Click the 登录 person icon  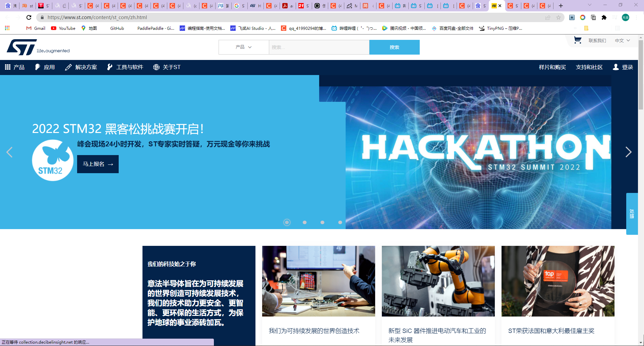point(616,67)
